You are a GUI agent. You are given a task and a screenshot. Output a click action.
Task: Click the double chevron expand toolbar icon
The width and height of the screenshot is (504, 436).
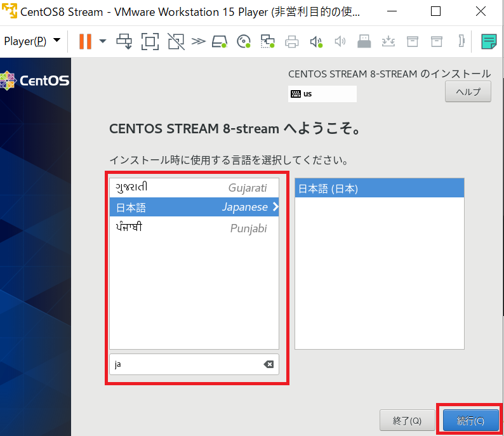point(199,42)
